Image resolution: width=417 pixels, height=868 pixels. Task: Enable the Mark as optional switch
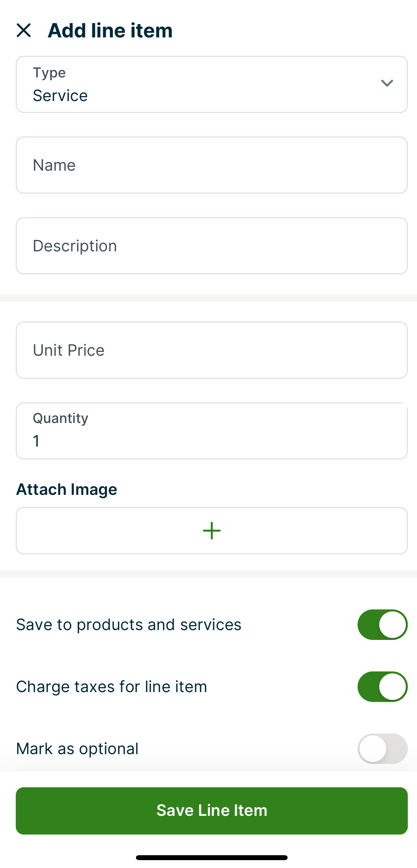(382, 748)
